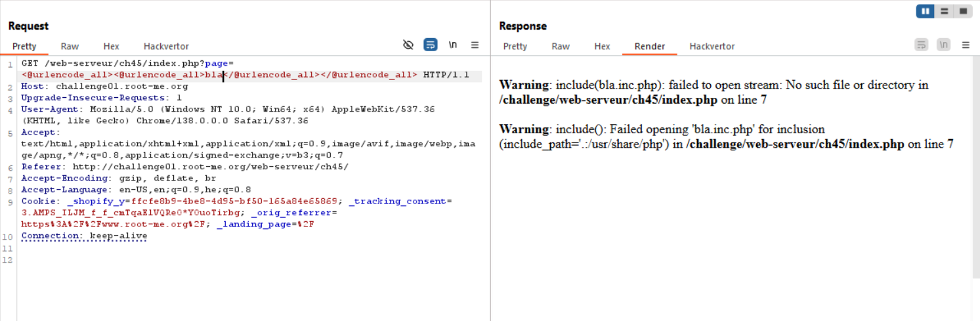Open Response panel options hamburger menu
Screen dimensions: 980x321
coord(966,45)
